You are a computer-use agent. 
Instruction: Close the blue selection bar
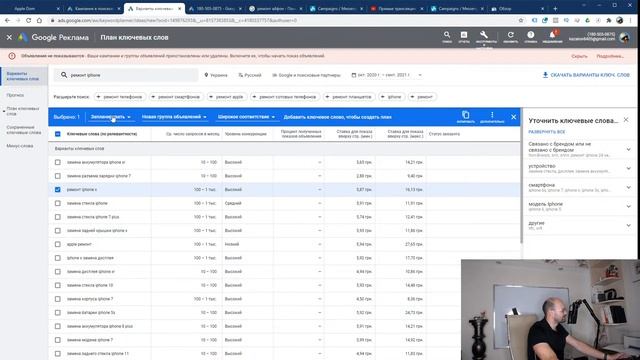[x=513, y=117]
